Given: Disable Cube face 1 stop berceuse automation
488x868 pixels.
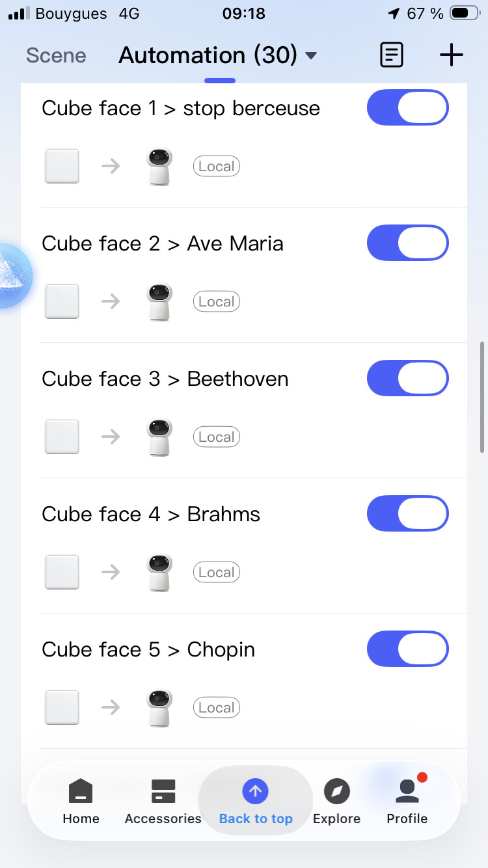Looking at the screenshot, I should pyautogui.click(x=407, y=108).
